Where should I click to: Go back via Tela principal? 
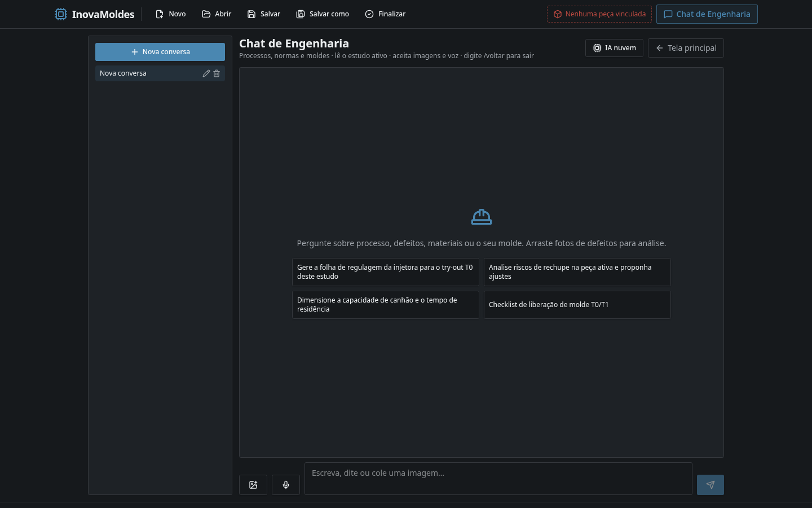tap(686, 48)
